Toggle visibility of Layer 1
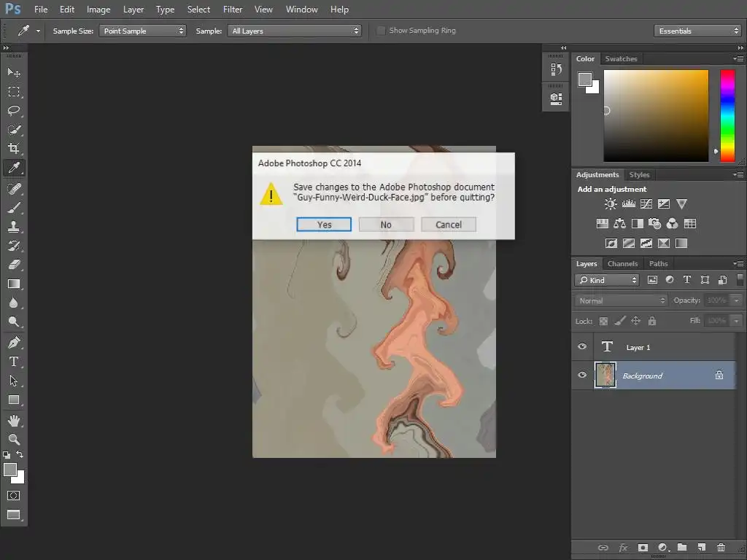This screenshot has width=747, height=560. click(x=582, y=347)
